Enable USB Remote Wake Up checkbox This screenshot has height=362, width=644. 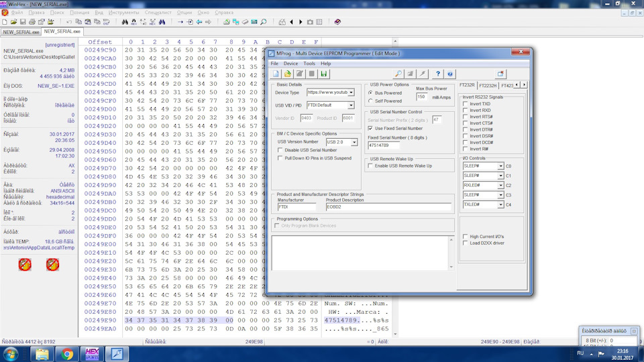click(371, 166)
